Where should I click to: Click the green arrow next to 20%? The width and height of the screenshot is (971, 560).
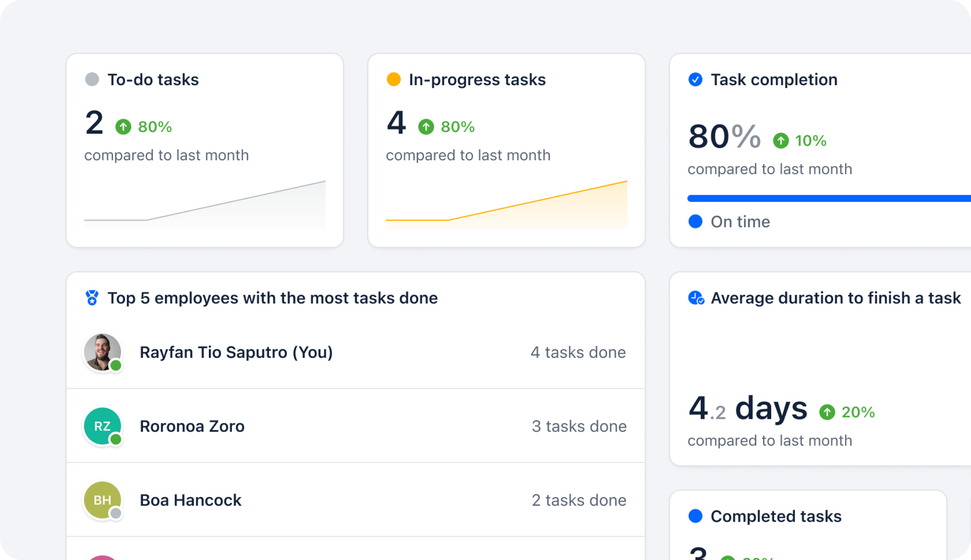[x=827, y=412]
